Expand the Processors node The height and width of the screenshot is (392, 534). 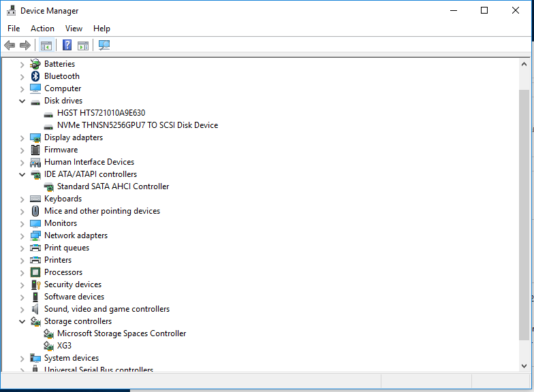click(x=22, y=273)
